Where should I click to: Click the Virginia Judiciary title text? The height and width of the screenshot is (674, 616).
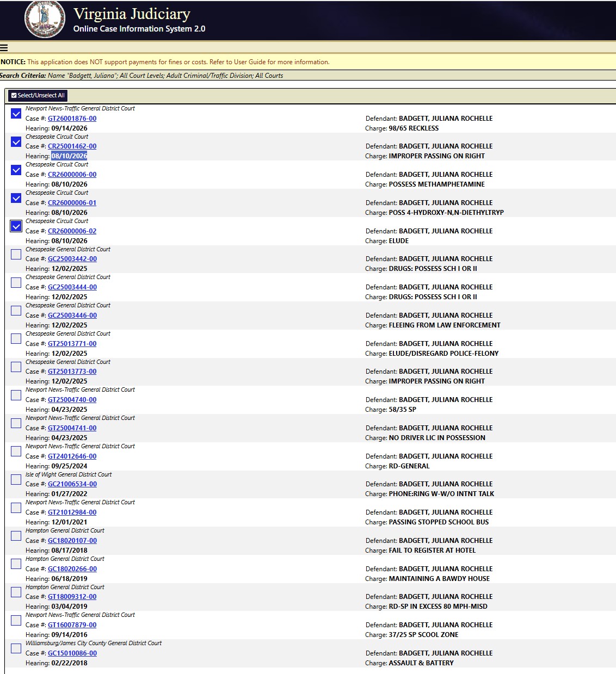pyautogui.click(x=132, y=14)
